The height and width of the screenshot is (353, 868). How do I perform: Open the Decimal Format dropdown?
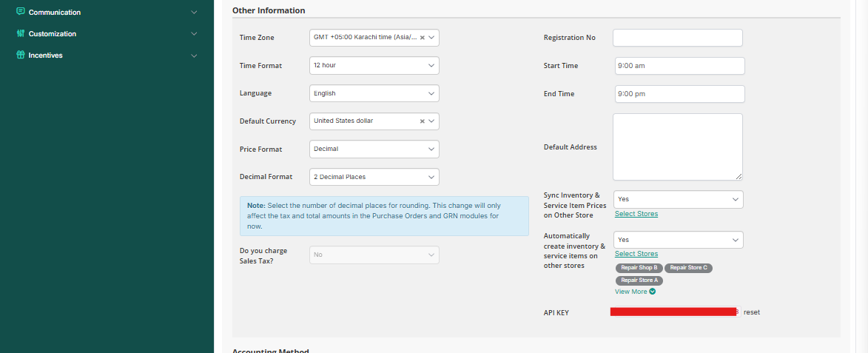[374, 177]
